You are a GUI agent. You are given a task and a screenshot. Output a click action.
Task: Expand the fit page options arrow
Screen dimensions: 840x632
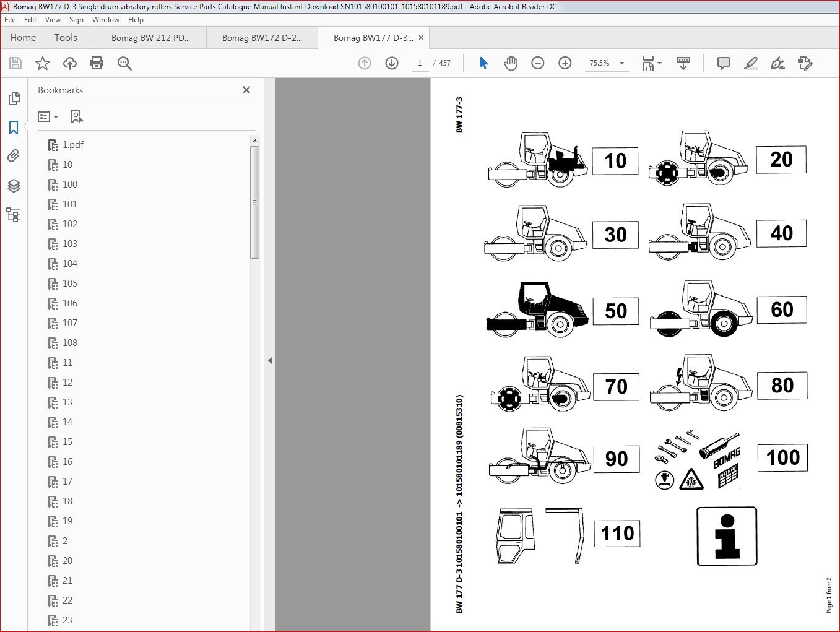click(x=659, y=63)
